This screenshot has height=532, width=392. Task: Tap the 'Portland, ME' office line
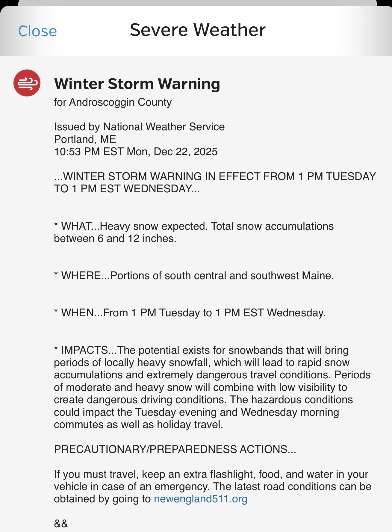(85, 139)
